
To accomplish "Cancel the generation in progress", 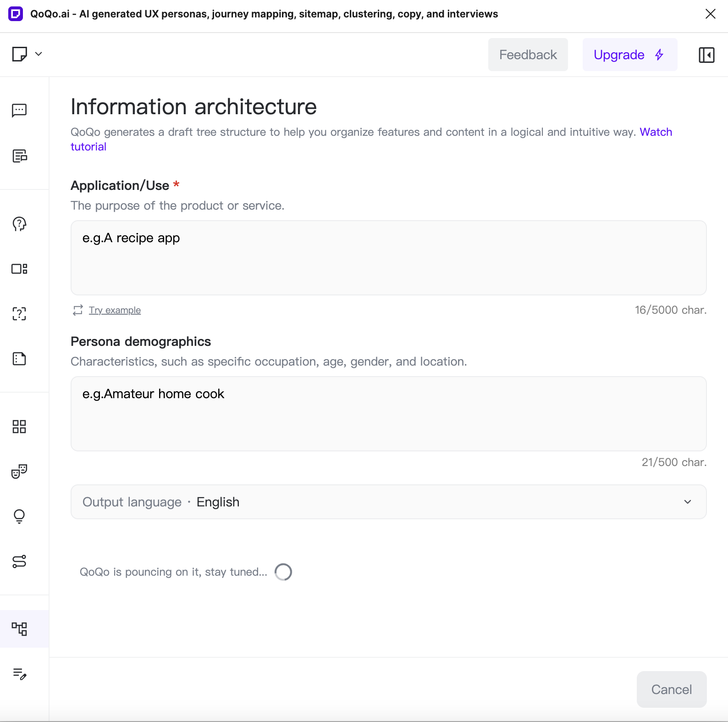I will point(671,689).
